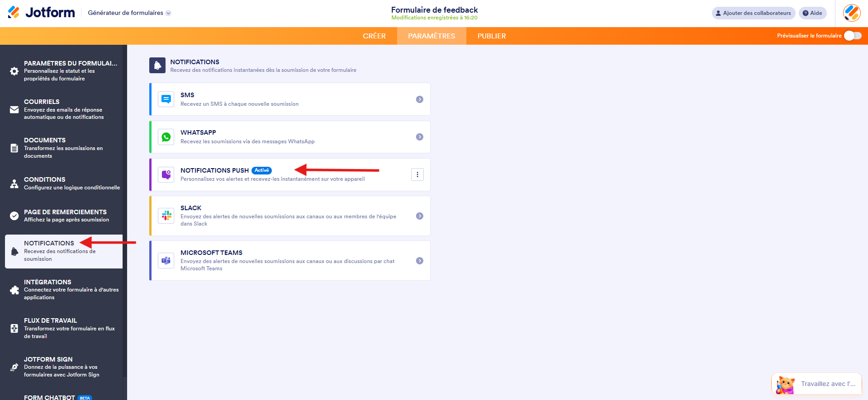868x400 pixels.
Task: Open the Conditions section
Action: pyautogui.click(x=63, y=184)
